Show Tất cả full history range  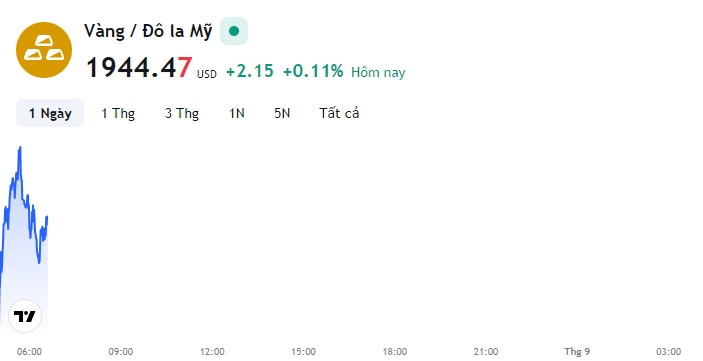pyautogui.click(x=339, y=113)
